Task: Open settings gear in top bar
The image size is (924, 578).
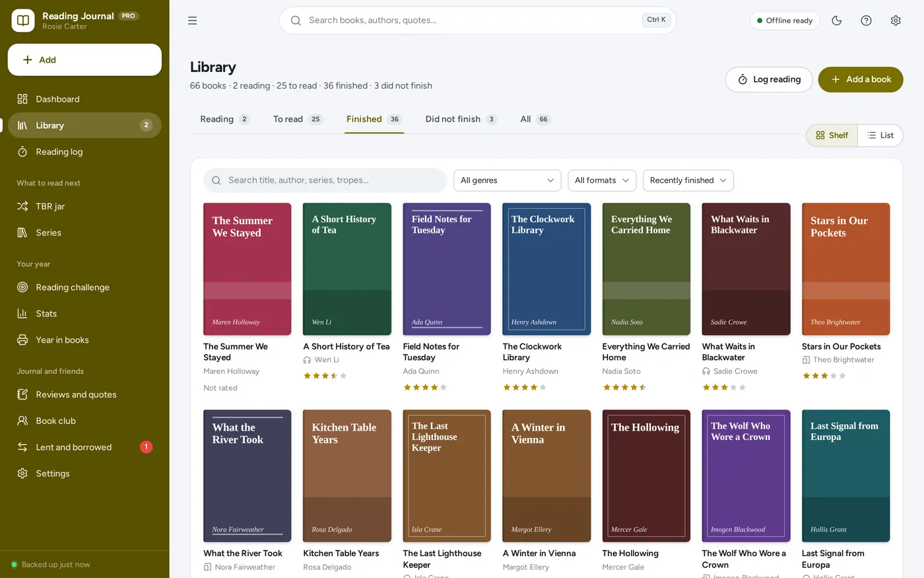Action: tap(896, 20)
